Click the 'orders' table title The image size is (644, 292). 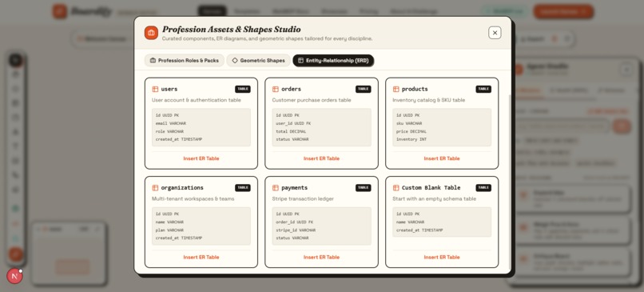291,89
